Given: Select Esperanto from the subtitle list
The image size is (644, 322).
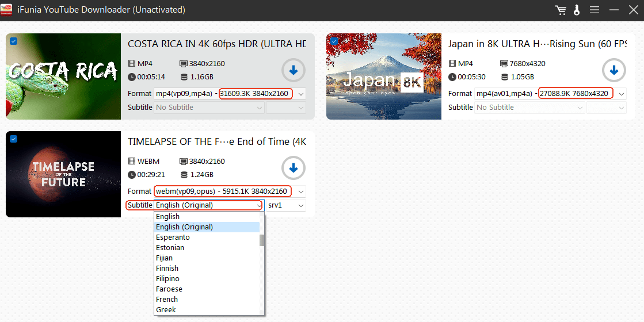Looking at the screenshot, I should 173,237.
